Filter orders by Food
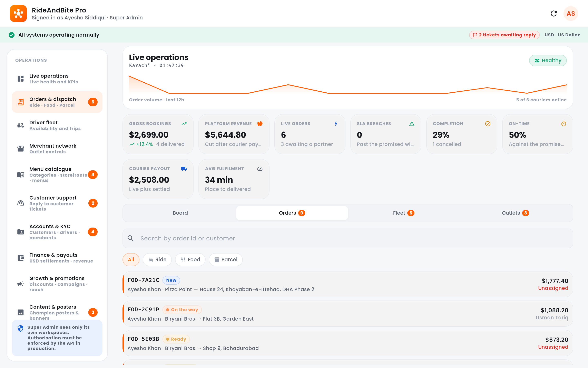588x368 pixels. [190, 259]
